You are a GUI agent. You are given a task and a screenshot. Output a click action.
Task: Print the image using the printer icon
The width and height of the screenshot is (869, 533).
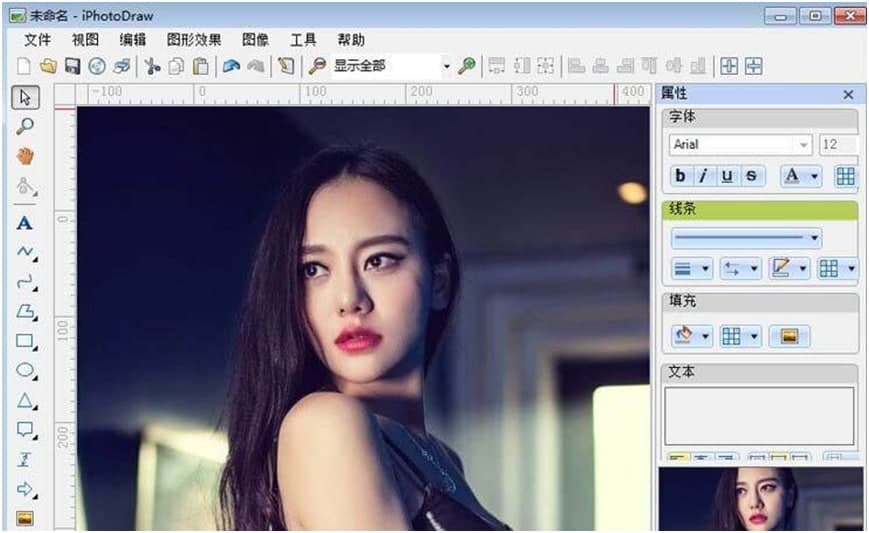(122, 66)
